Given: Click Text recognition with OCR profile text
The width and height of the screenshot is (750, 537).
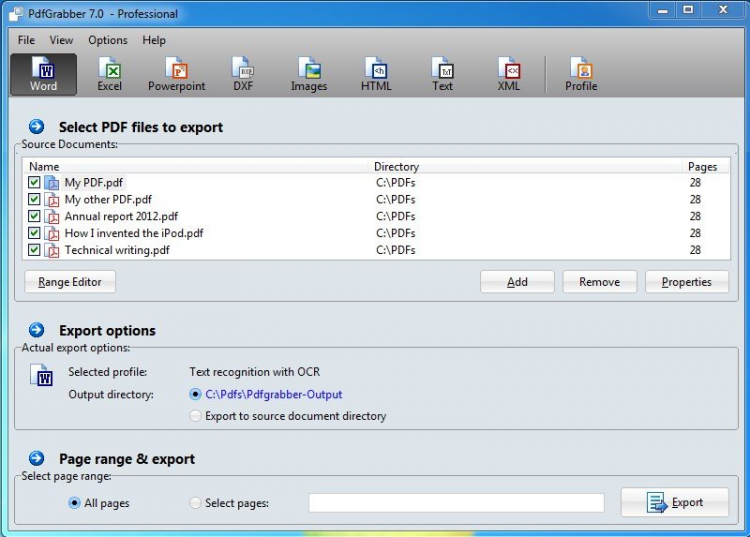Looking at the screenshot, I should point(254,372).
